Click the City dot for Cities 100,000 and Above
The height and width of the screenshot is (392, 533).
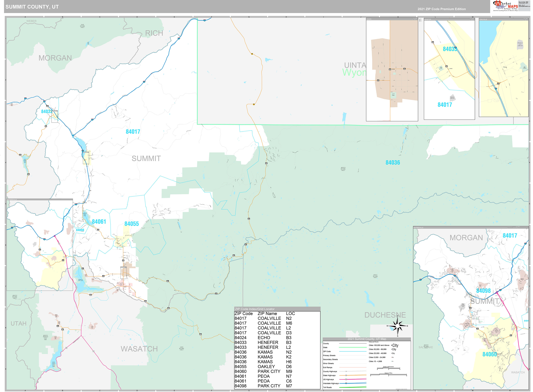click(x=392, y=345)
